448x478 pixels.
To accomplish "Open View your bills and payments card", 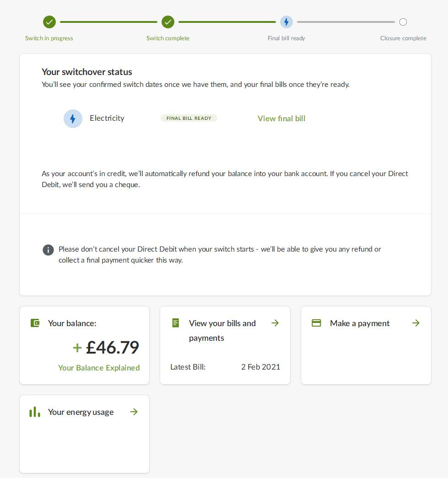I will click(225, 345).
